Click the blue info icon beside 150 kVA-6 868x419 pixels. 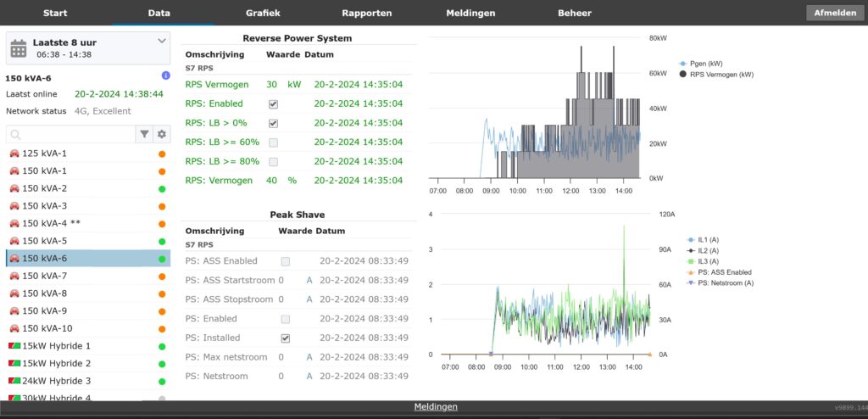pyautogui.click(x=165, y=76)
